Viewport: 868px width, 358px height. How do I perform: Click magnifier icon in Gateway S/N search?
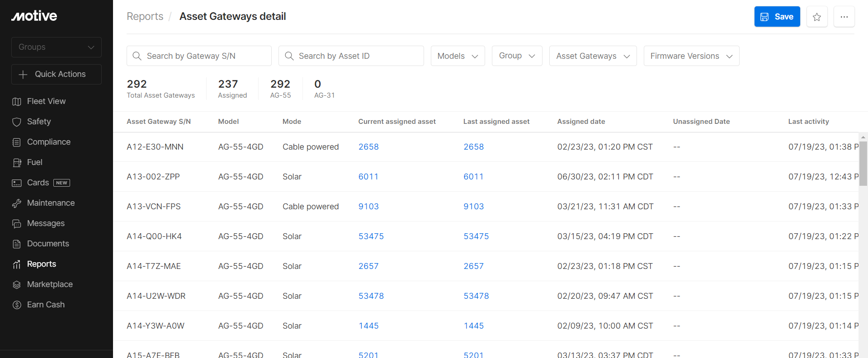pyautogui.click(x=137, y=56)
